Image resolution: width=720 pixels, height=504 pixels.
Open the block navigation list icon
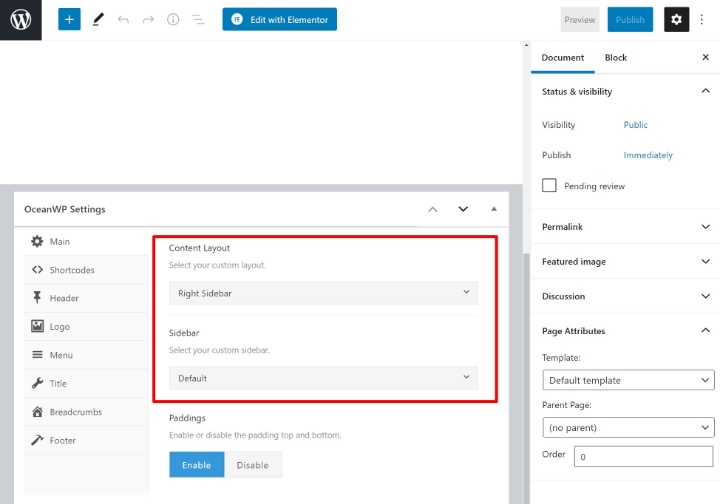point(198,20)
